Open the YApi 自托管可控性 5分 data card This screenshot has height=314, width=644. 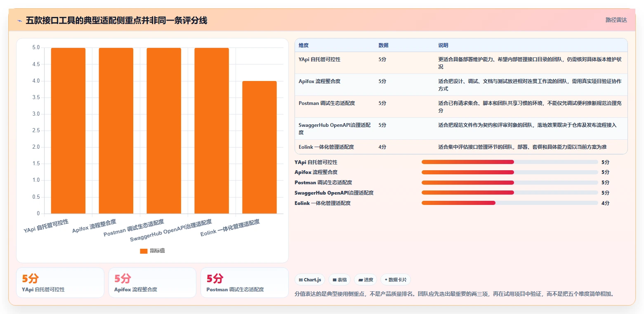[x=60, y=283]
